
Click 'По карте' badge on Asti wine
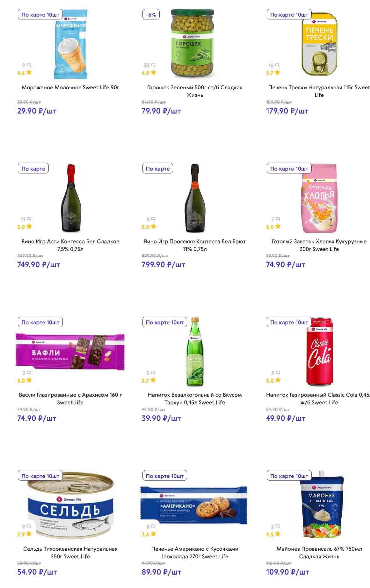point(33,169)
